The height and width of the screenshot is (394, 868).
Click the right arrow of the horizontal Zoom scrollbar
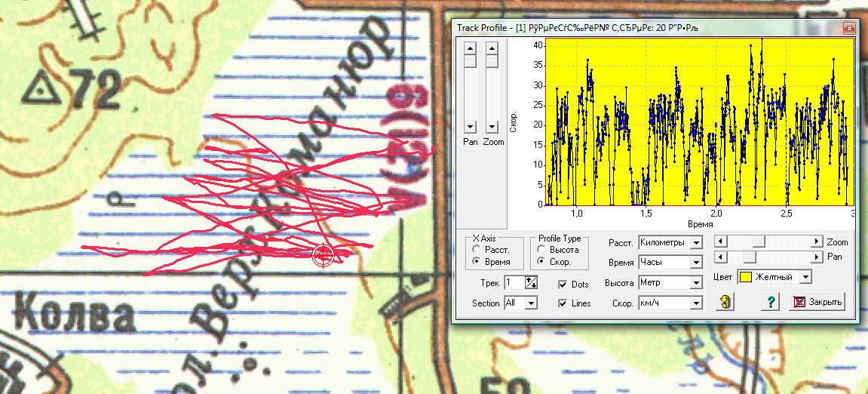point(816,242)
